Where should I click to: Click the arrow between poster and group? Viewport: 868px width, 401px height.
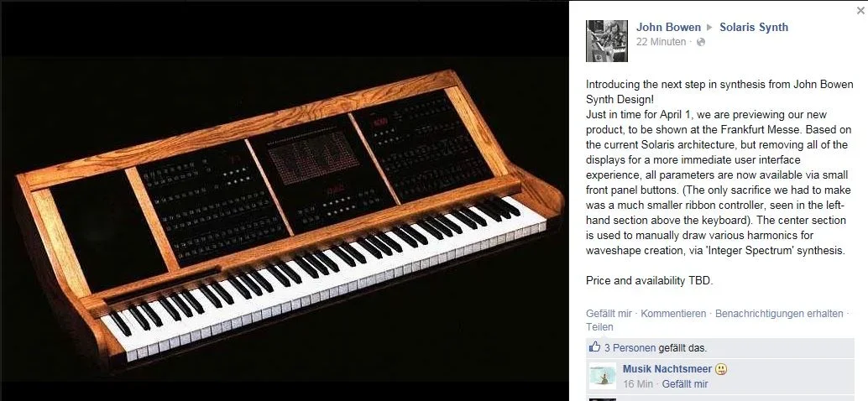[709, 27]
